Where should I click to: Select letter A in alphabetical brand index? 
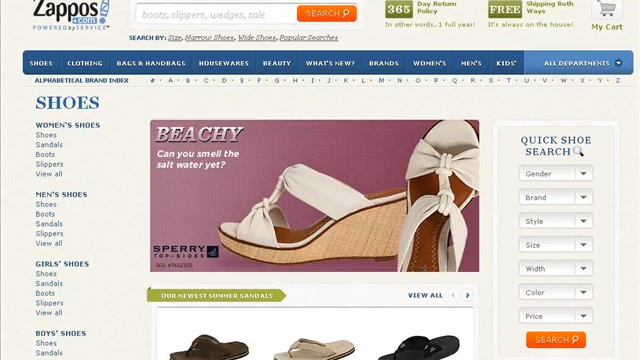pyautogui.click(x=171, y=80)
